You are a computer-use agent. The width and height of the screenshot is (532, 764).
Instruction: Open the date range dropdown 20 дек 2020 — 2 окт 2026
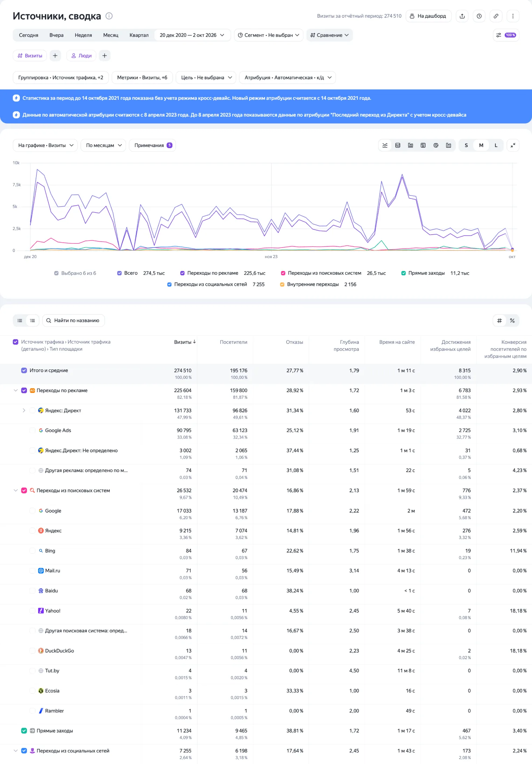tap(192, 35)
